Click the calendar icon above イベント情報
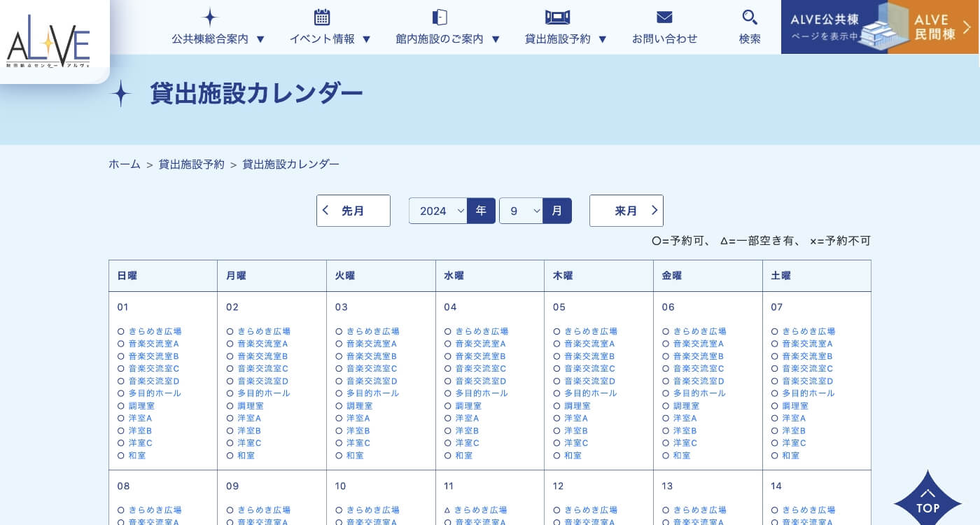This screenshot has height=525, width=980. [x=322, y=17]
